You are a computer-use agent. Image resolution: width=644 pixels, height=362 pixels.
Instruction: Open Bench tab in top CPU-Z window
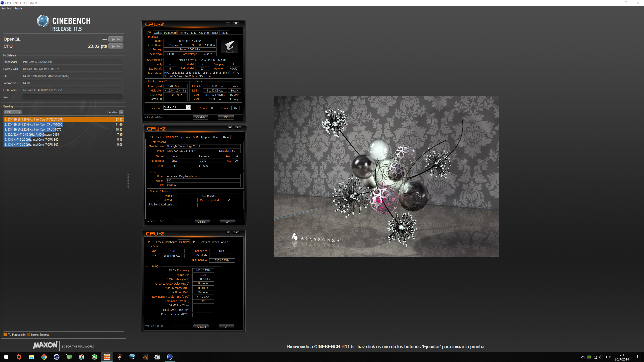point(215,33)
